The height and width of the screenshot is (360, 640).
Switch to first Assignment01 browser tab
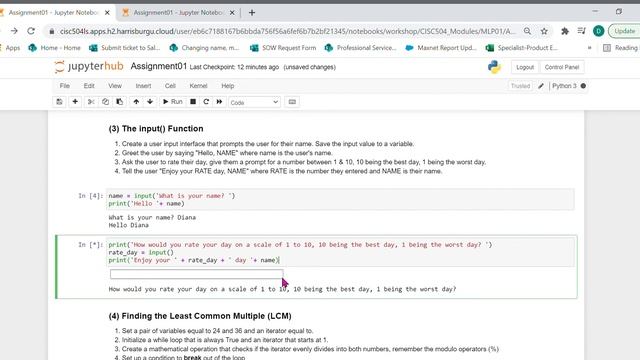[53, 13]
